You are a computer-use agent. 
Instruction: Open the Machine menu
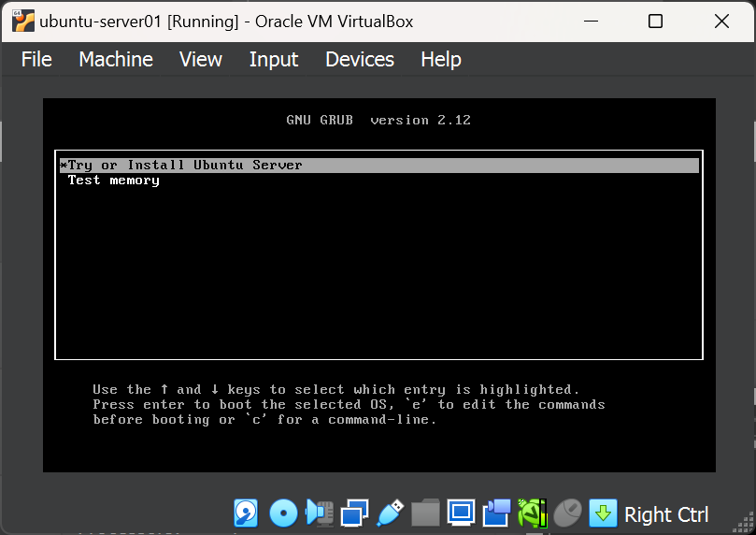(x=116, y=59)
